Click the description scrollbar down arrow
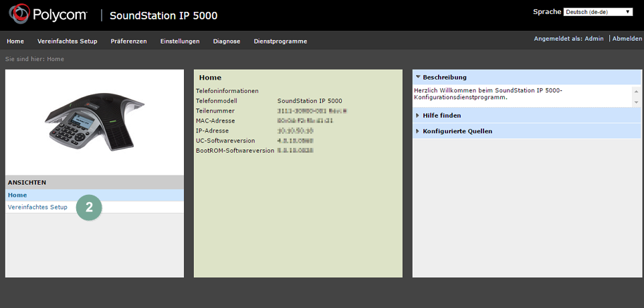This screenshot has width=644, height=308. [x=636, y=102]
